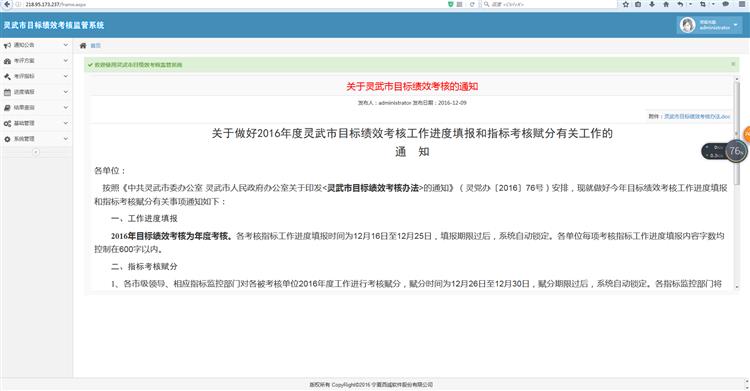This screenshot has height=391, width=750.
Task: Click the browser reload icon
Action: (x=472, y=4)
